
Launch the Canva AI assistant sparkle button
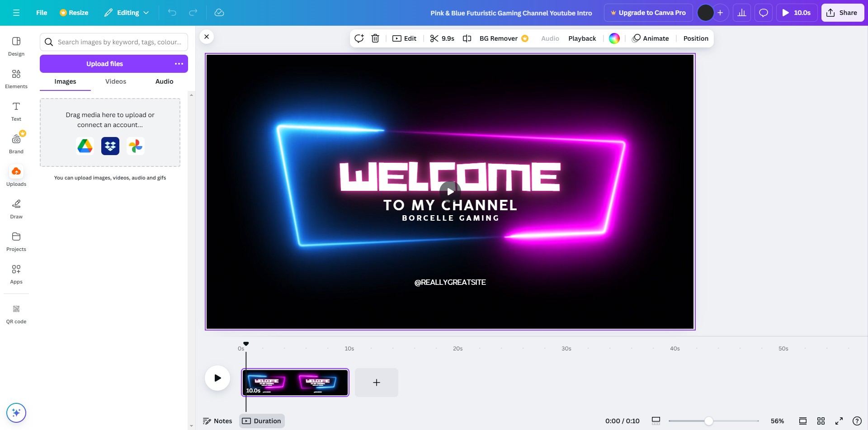tap(16, 413)
